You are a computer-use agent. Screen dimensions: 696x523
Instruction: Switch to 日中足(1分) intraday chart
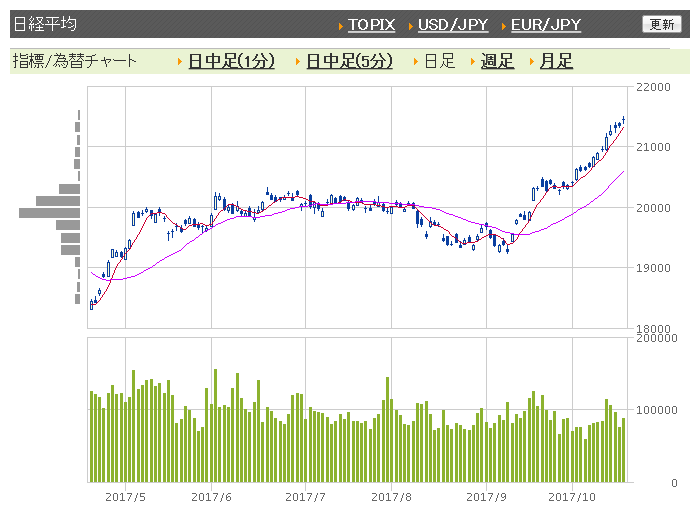[x=231, y=61]
